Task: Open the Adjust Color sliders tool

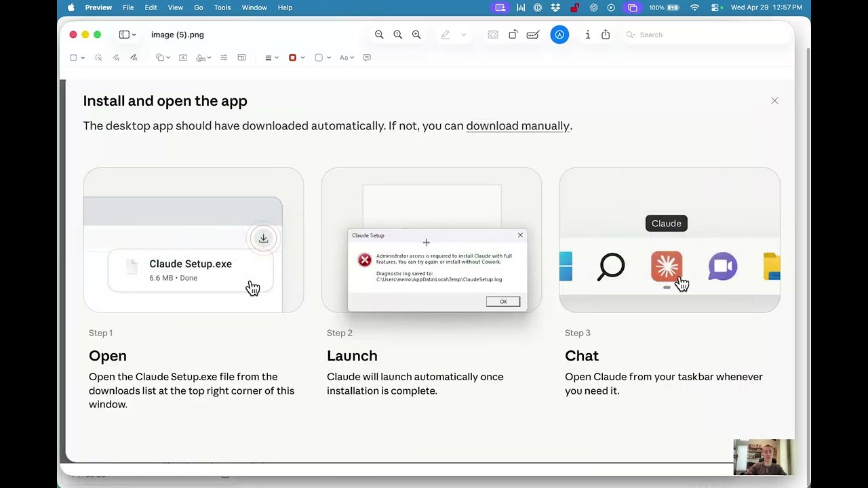Action: tap(224, 58)
